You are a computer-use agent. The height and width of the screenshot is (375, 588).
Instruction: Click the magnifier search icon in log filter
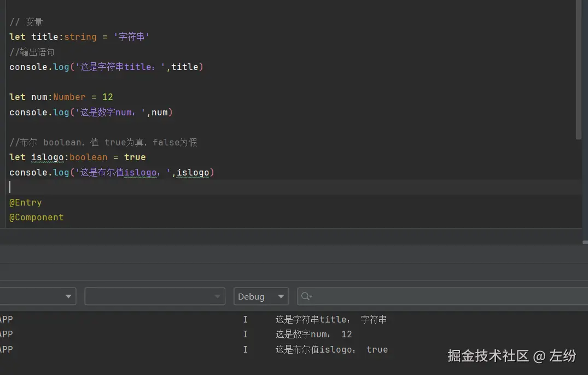click(x=306, y=296)
